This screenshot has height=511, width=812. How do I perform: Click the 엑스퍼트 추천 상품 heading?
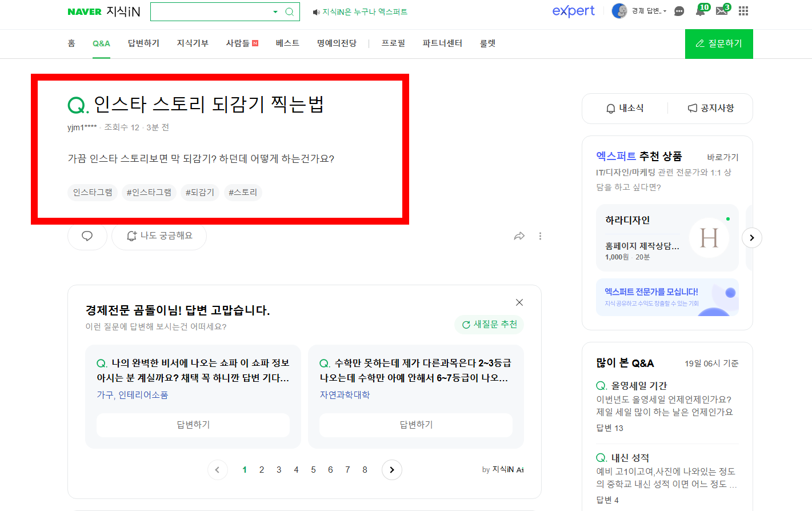pos(639,156)
